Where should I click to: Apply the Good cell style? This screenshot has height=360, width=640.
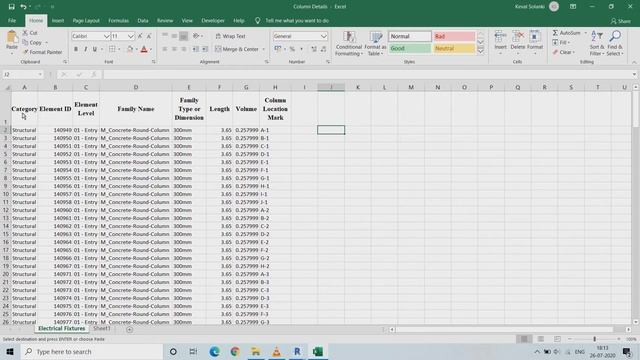(x=409, y=48)
